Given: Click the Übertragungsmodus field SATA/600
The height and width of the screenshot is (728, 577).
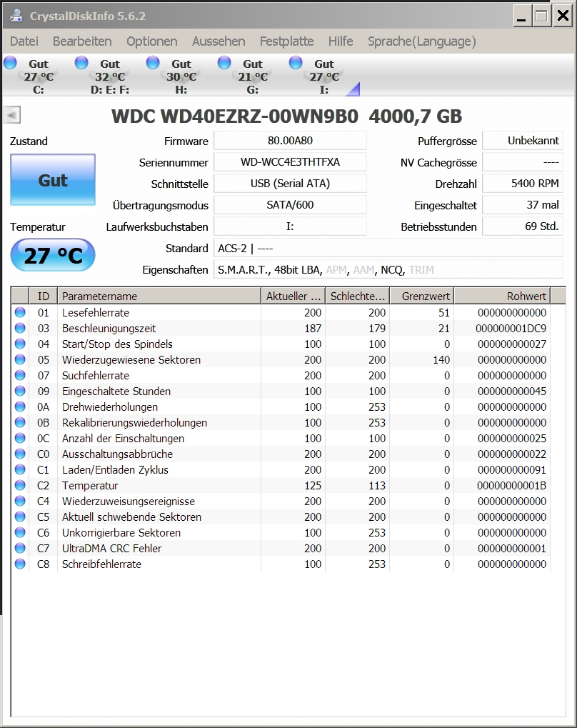Looking at the screenshot, I should coord(290,205).
